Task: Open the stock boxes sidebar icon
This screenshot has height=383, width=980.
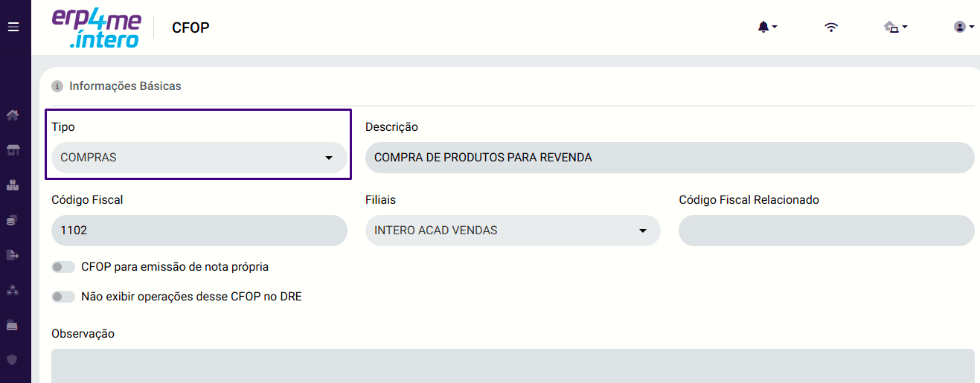Action: tap(12, 185)
